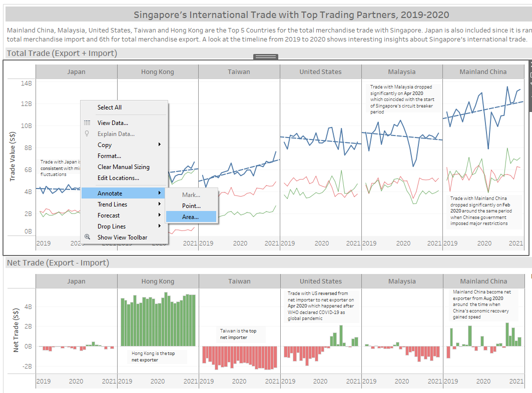Open the Format... option
Viewport: 532px width, 393px height.
pos(109,156)
